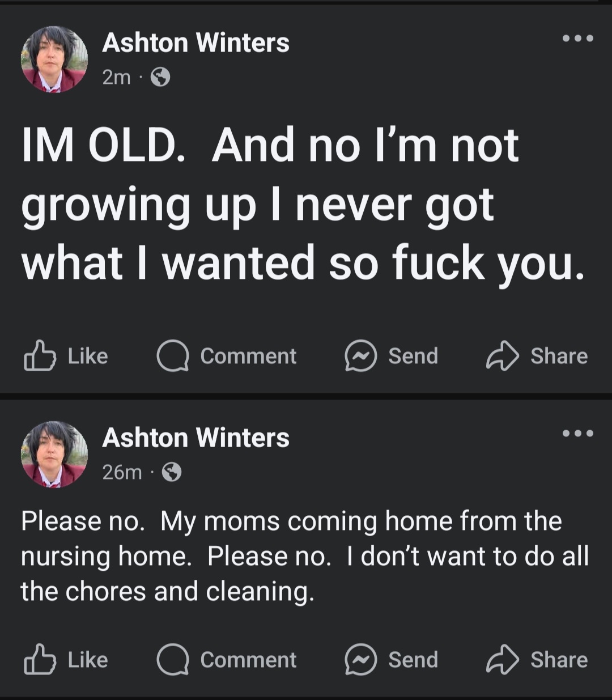
Task: Open Ashton Winters profile from second post name
Action: [195, 438]
